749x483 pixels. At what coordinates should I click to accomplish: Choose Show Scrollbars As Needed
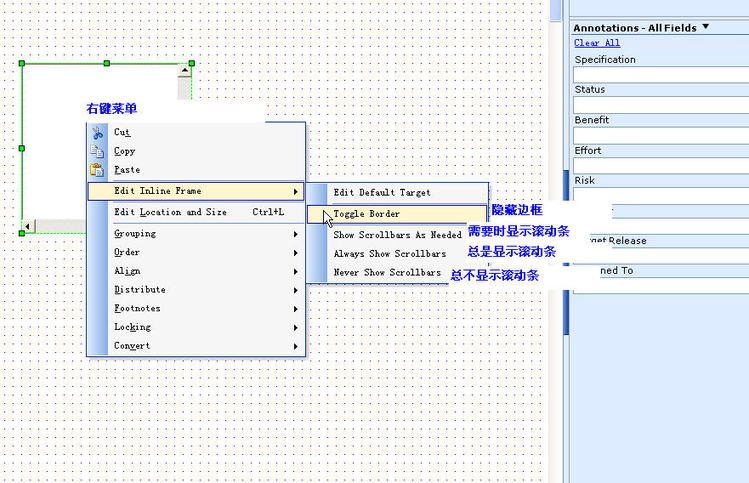coord(396,234)
